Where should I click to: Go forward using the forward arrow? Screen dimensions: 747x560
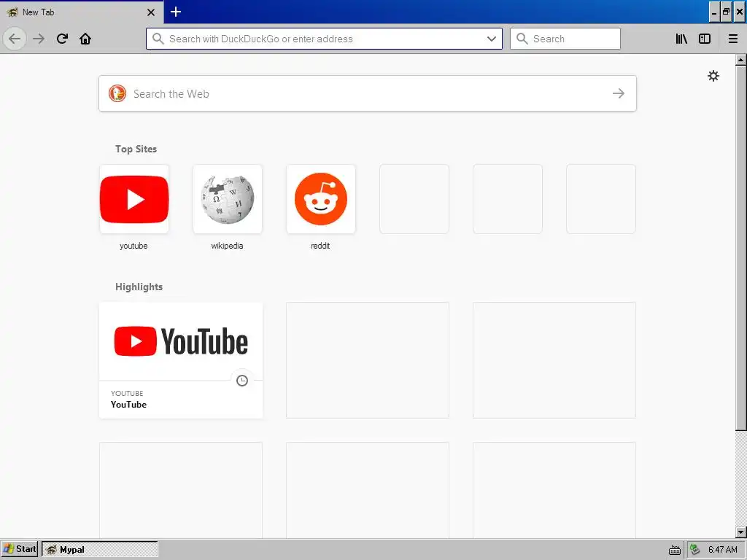click(39, 39)
